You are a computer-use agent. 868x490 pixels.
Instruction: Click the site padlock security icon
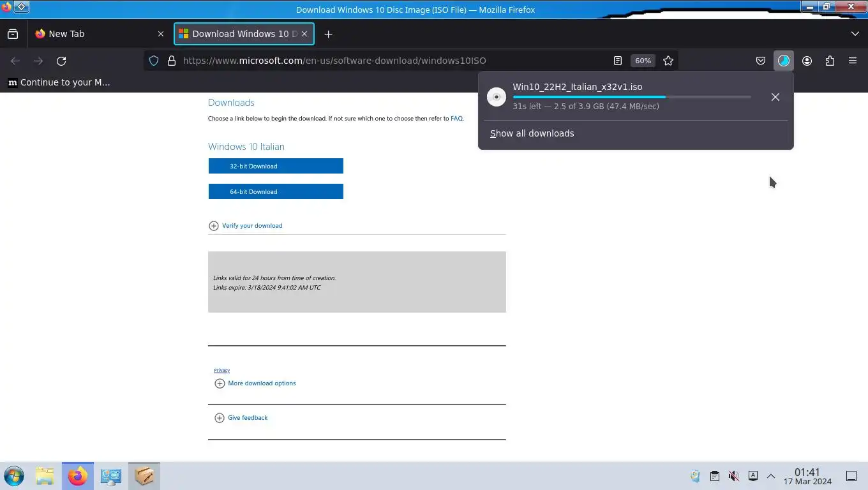(171, 61)
